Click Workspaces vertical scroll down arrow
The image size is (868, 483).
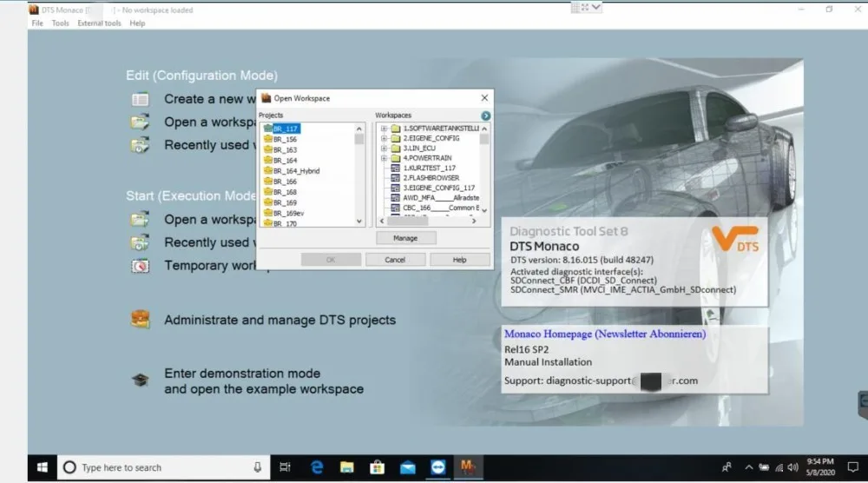pyautogui.click(x=484, y=210)
